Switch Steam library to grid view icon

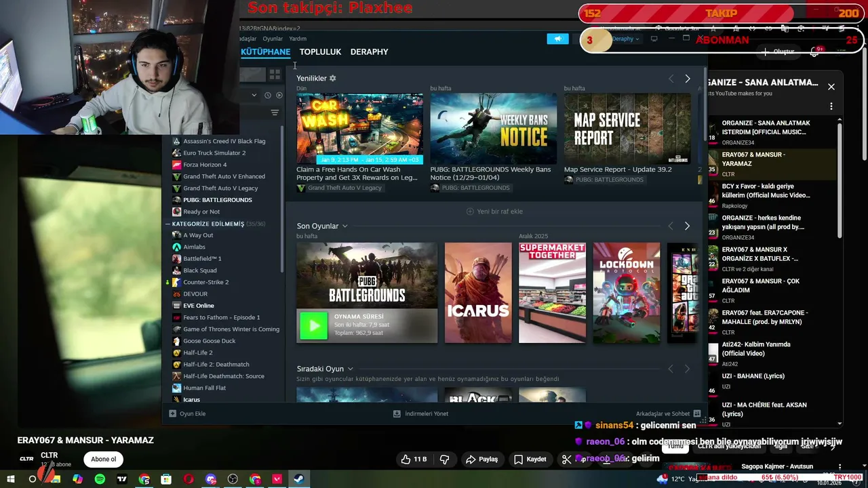pyautogui.click(x=275, y=74)
